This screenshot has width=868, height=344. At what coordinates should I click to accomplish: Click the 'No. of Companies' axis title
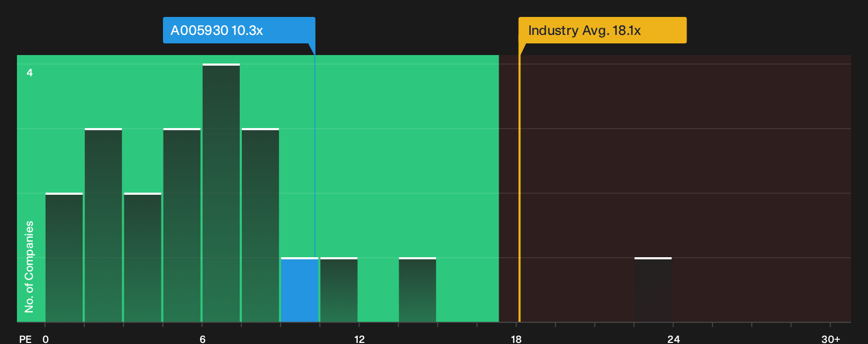[29, 267]
